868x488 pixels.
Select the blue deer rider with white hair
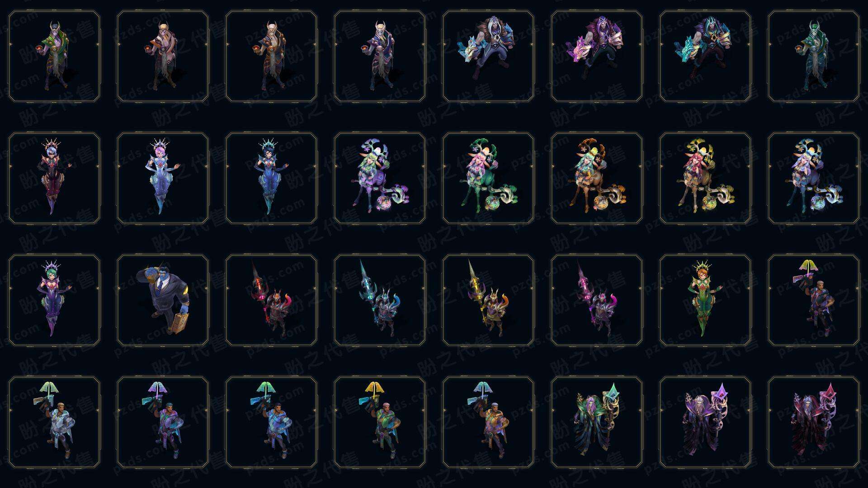pyautogui.click(x=814, y=178)
